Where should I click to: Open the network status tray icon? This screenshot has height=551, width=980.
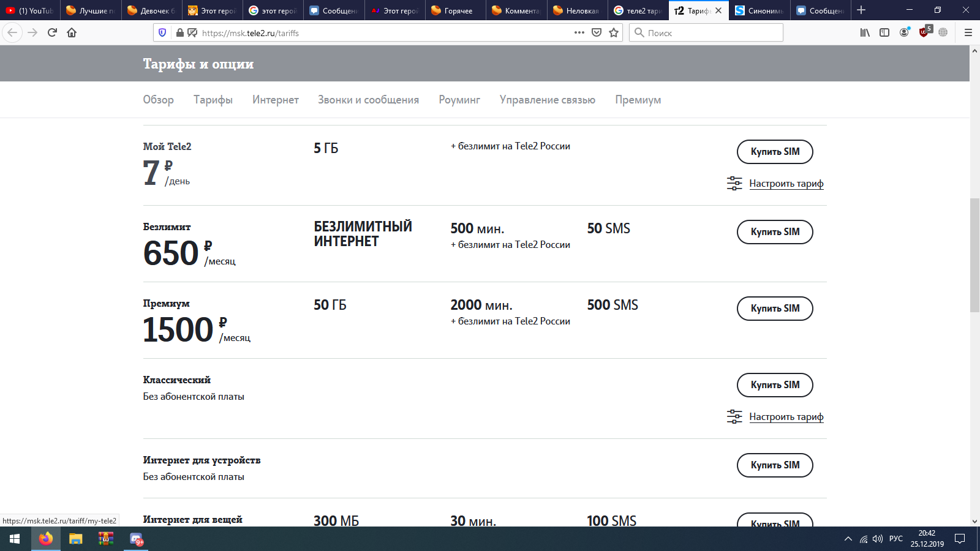[x=864, y=539]
